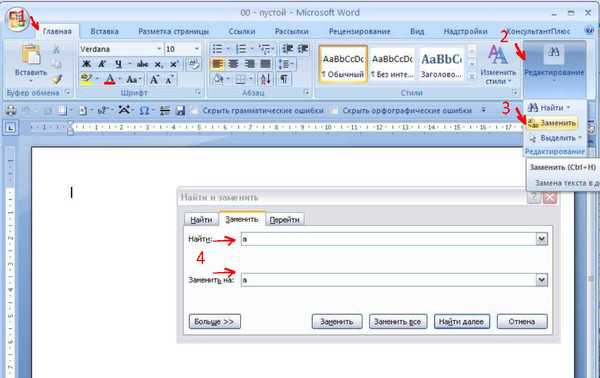This screenshot has height=378, width=600.
Task: Click the Omega symbol icon in quick toolbar
Action: click(144, 111)
